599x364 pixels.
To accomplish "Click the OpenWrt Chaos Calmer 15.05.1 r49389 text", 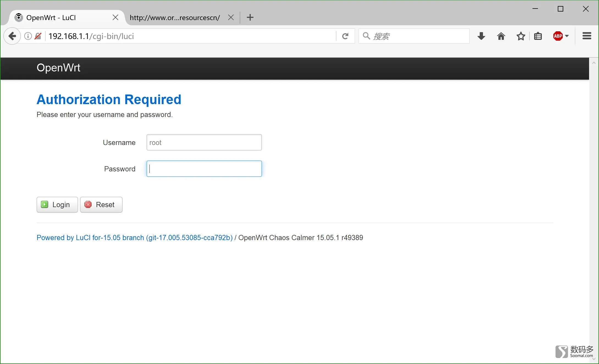I will point(301,238).
